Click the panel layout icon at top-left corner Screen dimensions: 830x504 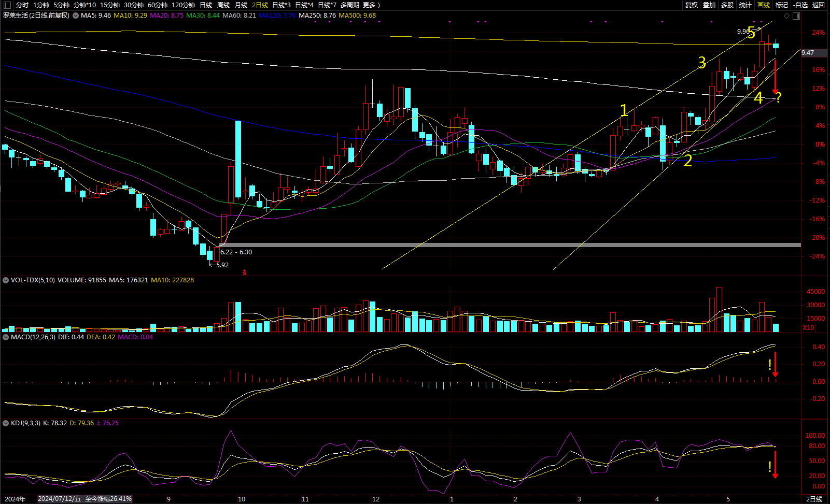[7, 5]
